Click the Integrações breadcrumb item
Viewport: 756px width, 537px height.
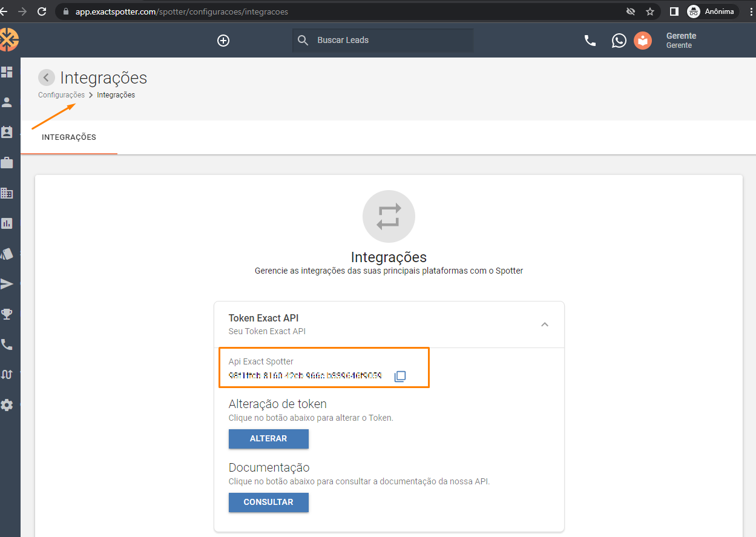[x=116, y=95]
